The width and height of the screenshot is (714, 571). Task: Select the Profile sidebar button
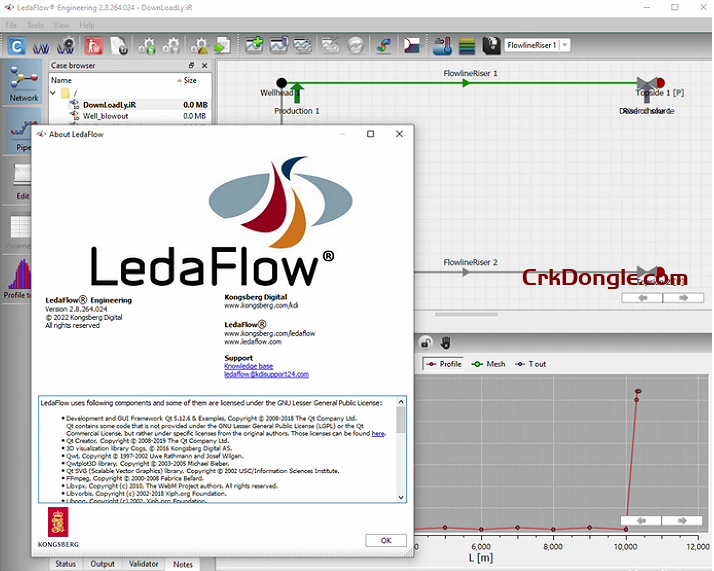pos(17,279)
